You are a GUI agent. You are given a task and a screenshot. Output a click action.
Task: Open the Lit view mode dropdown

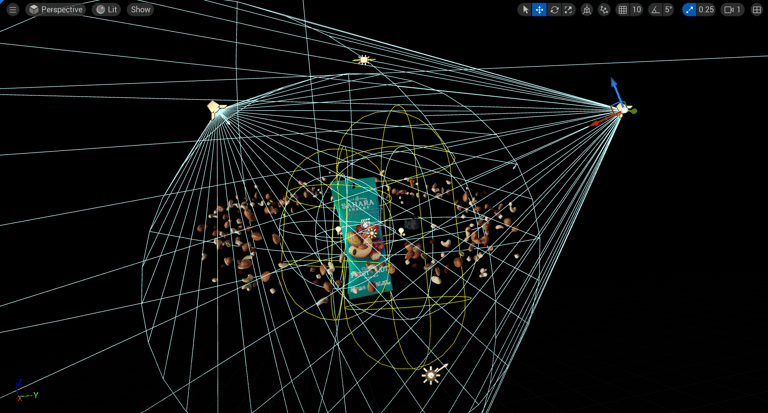[107, 9]
